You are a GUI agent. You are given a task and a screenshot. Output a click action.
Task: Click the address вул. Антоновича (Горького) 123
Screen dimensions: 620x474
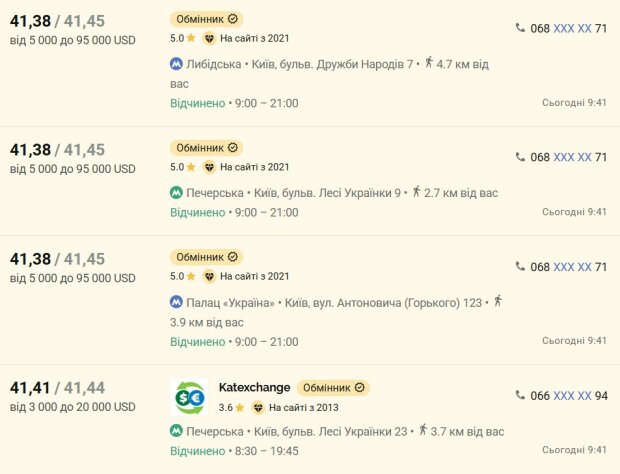(x=383, y=303)
